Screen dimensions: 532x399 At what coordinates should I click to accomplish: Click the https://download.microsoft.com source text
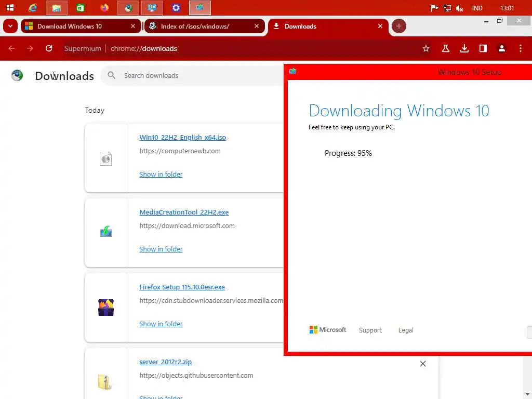click(x=187, y=226)
